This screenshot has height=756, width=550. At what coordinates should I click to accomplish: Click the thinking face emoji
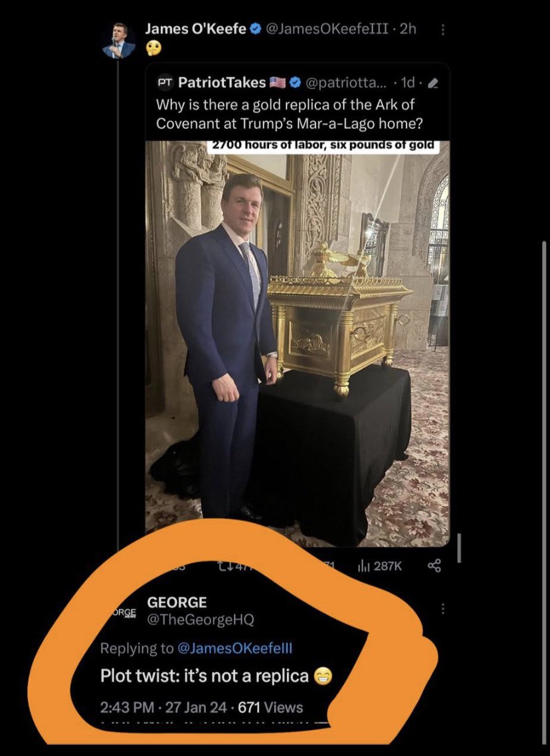[x=153, y=48]
